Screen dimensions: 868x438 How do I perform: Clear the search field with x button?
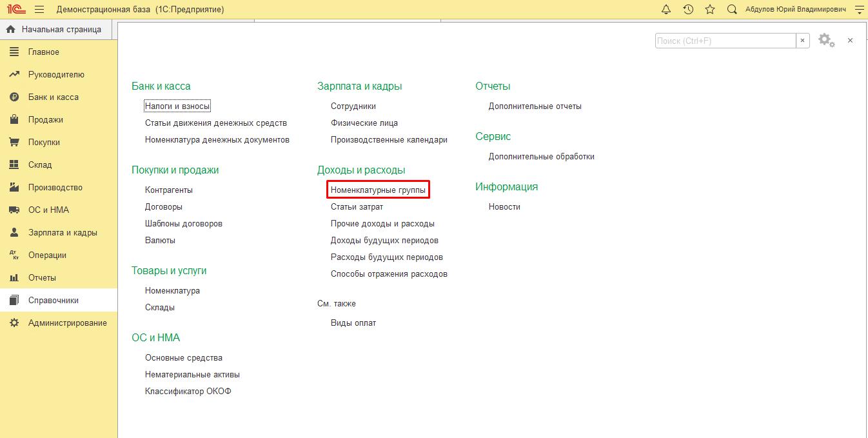click(x=803, y=41)
